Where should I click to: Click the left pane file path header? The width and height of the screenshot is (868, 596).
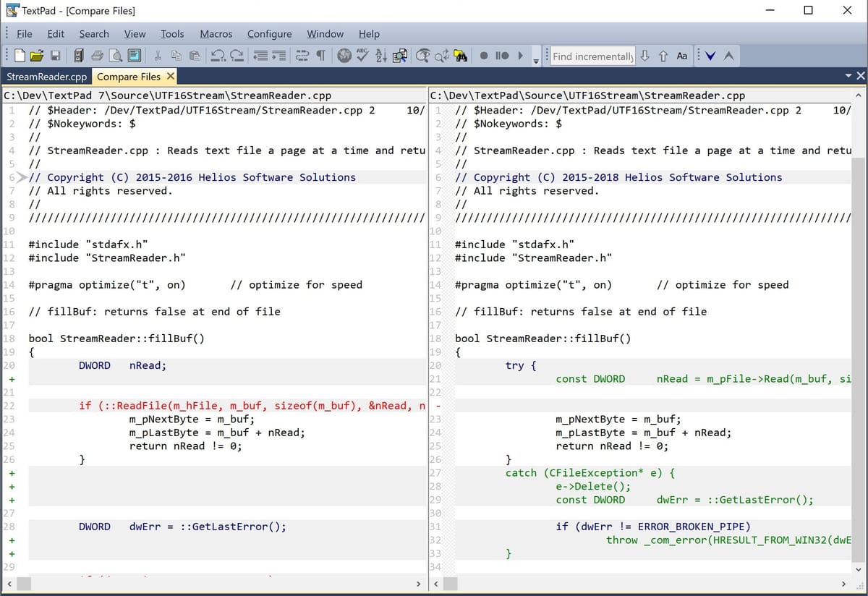(214, 95)
